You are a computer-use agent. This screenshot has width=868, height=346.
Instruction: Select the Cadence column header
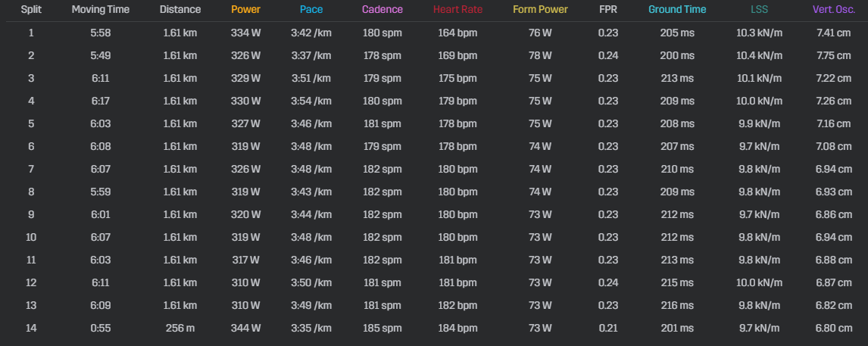(x=382, y=9)
